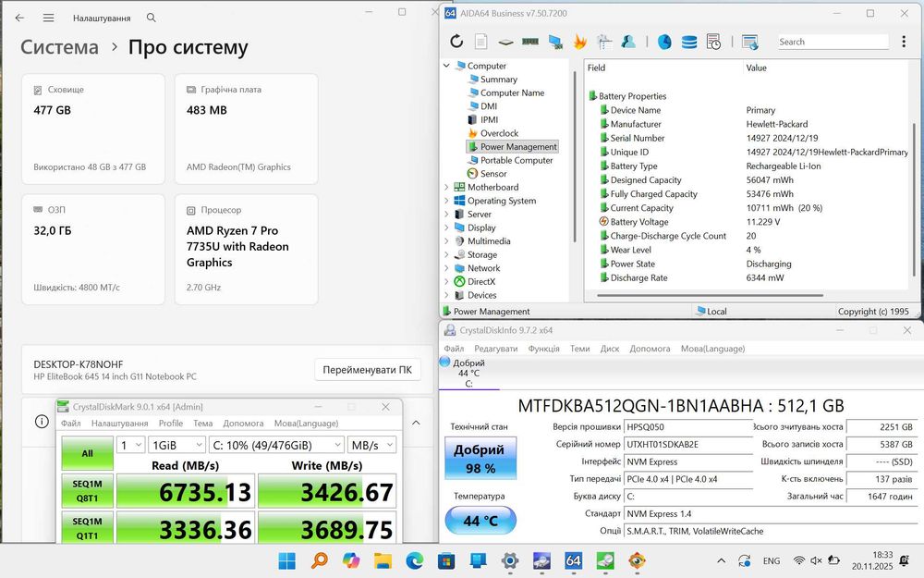Go back in Settings window
The height and width of the screenshot is (578, 924).
(19, 18)
